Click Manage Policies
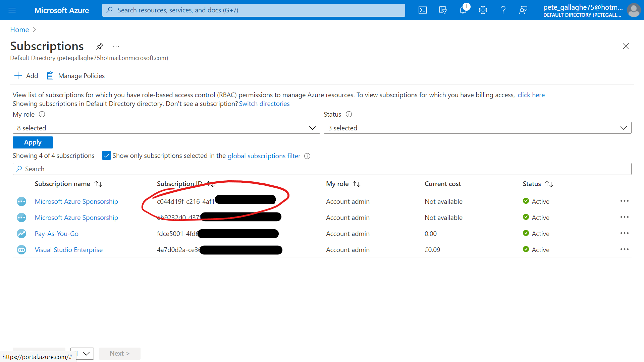 76,76
